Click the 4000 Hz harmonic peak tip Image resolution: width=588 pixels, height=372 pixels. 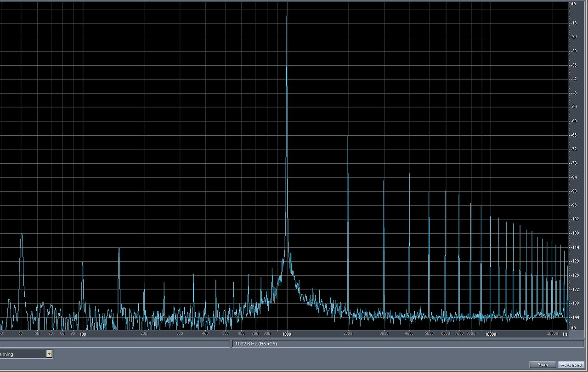(409, 174)
